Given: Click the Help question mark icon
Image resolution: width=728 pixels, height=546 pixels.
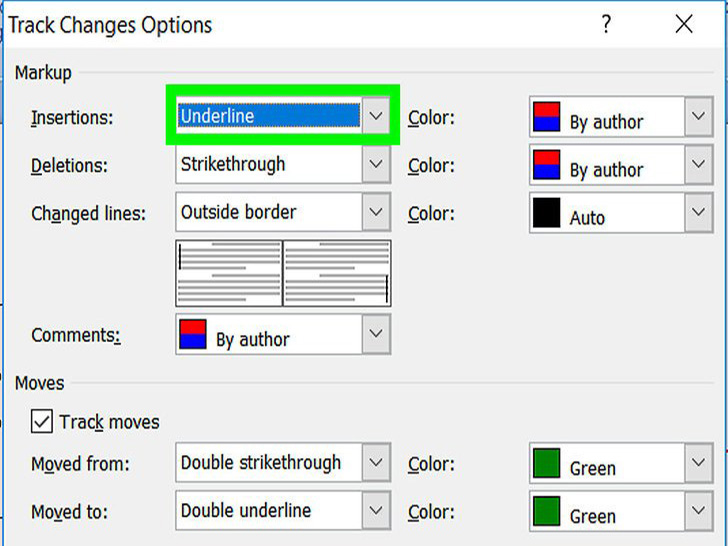Looking at the screenshot, I should pyautogui.click(x=606, y=25).
